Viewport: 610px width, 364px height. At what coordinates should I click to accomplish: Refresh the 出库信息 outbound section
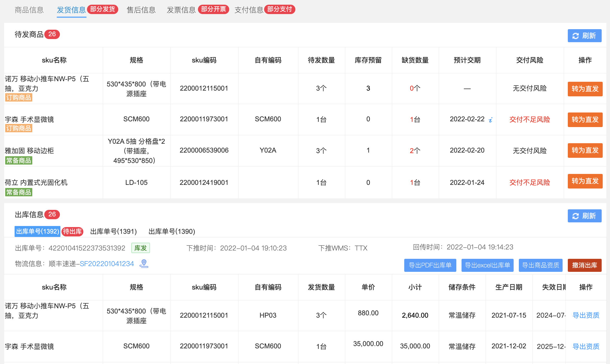[x=584, y=216]
